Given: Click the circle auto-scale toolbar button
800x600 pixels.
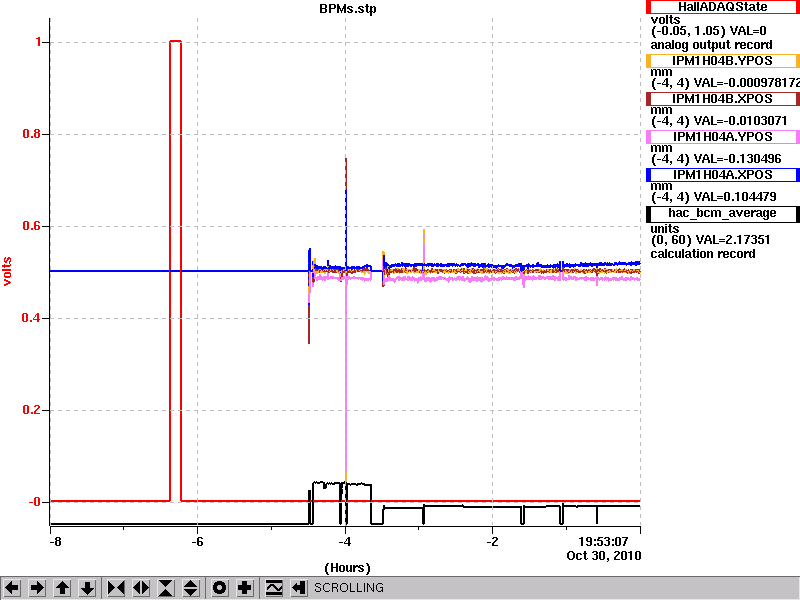Looking at the screenshot, I should pos(219,588).
